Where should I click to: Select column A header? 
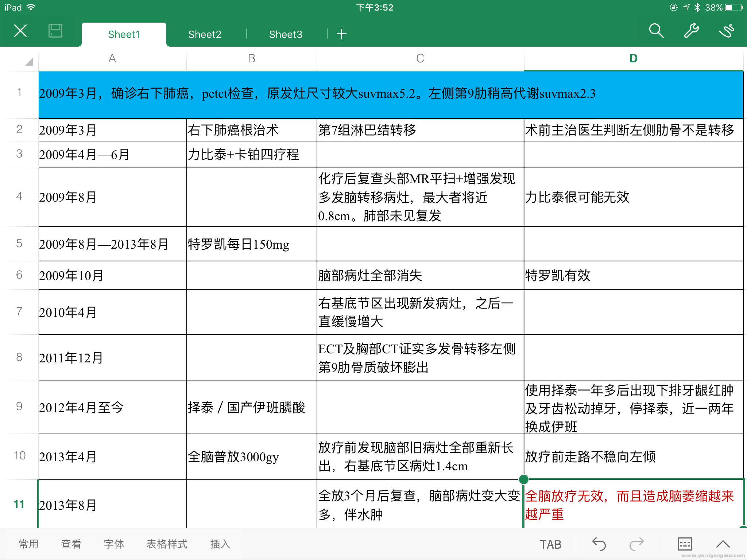[x=112, y=58]
